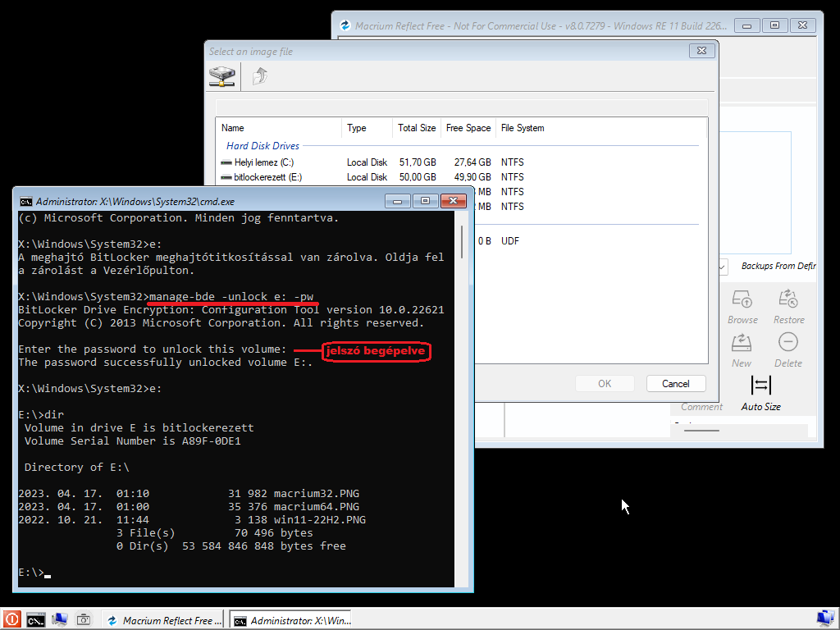This screenshot has height=630, width=840.
Task: Select Helyi lemez (C:) drive row
Action: click(459, 162)
